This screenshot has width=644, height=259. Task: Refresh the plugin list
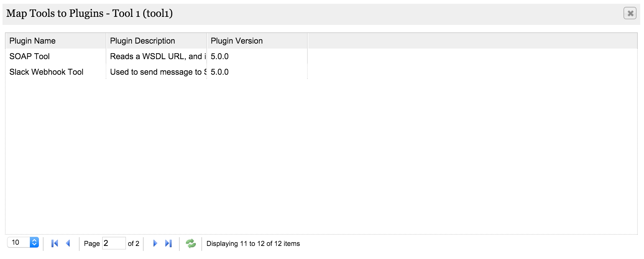pos(191,243)
